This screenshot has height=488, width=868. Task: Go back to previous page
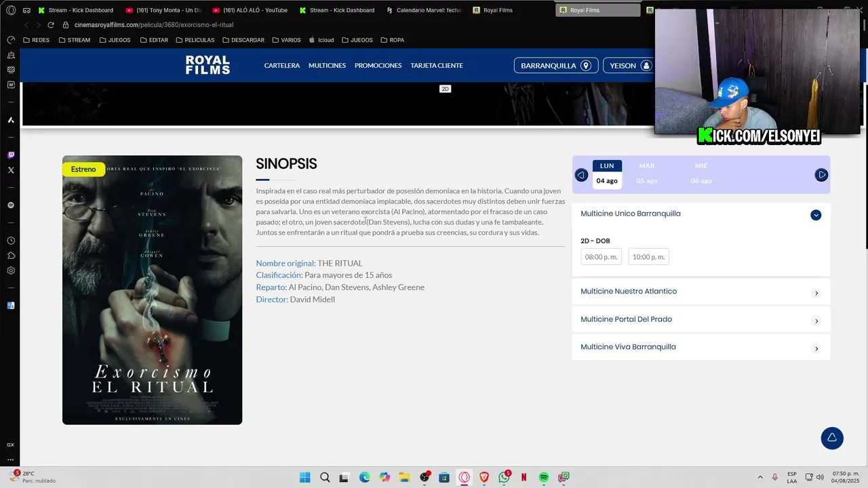(x=26, y=25)
